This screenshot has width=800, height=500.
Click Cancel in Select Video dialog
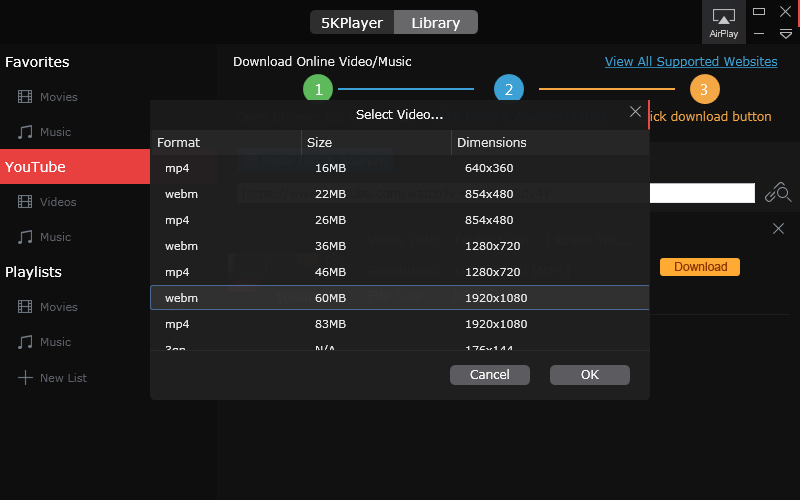[490, 375]
